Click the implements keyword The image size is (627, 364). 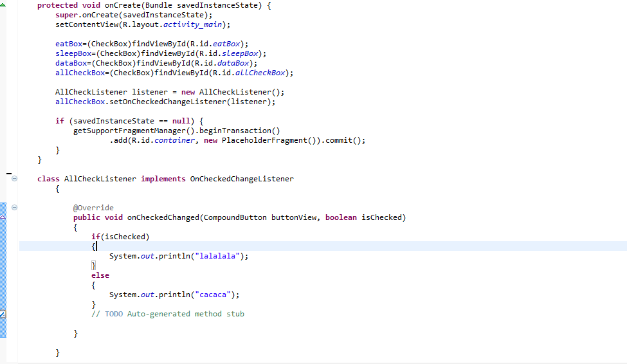[163, 179]
